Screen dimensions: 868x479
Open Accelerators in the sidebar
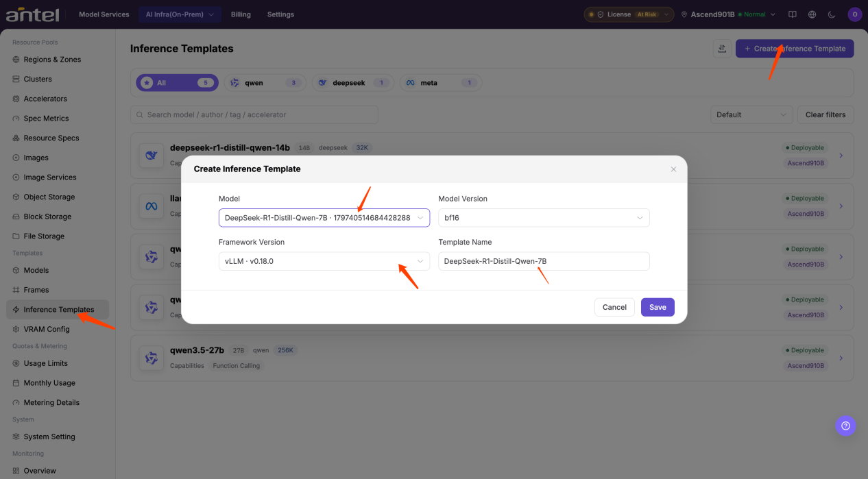58,99
